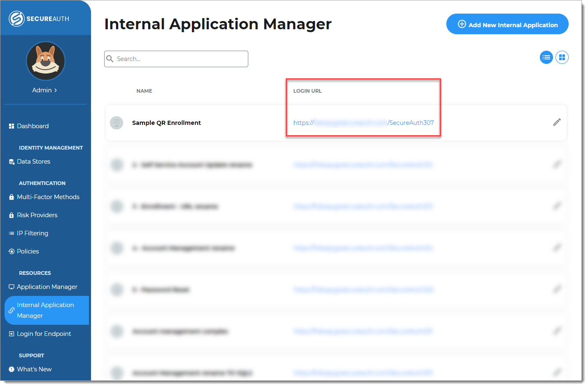Click the Policies icon in sidebar
The height and width of the screenshot is (387, 588).
click(12, 251)
